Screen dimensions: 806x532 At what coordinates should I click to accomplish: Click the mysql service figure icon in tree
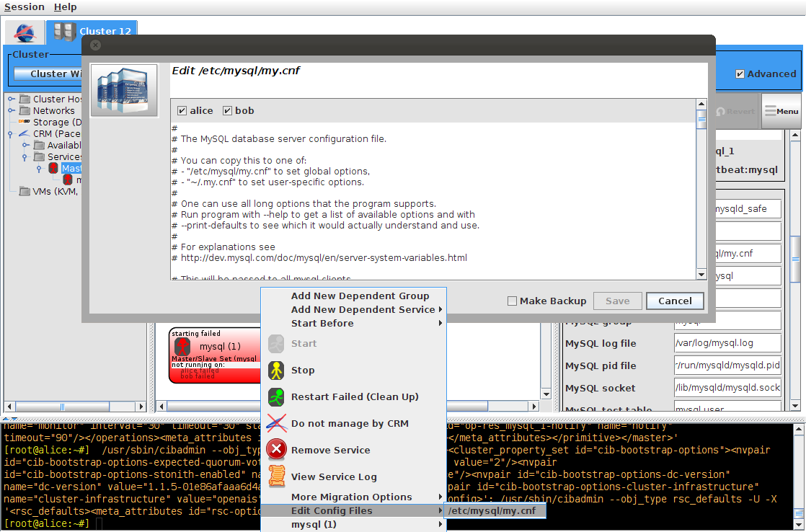click(x=68, y=179)
